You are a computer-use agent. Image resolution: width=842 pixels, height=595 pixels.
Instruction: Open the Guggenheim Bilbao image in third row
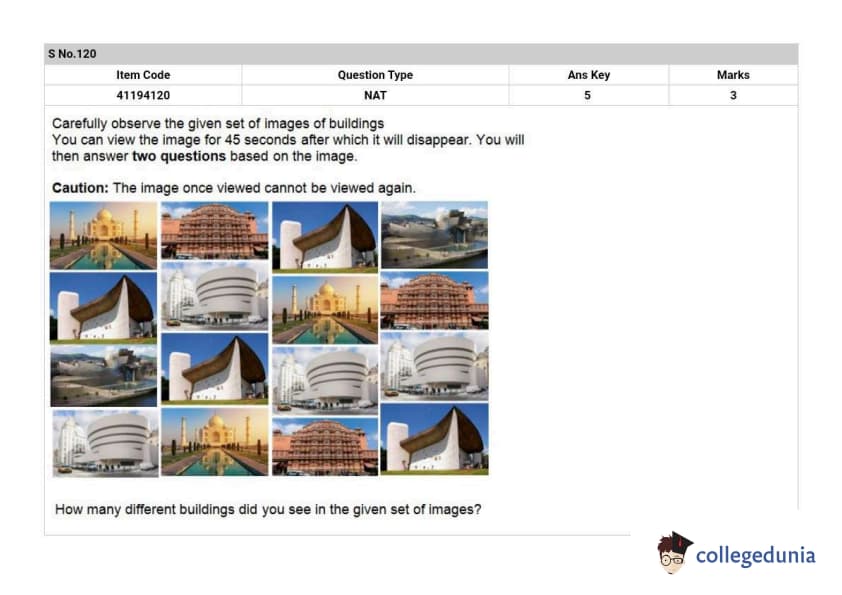[104, 376]
